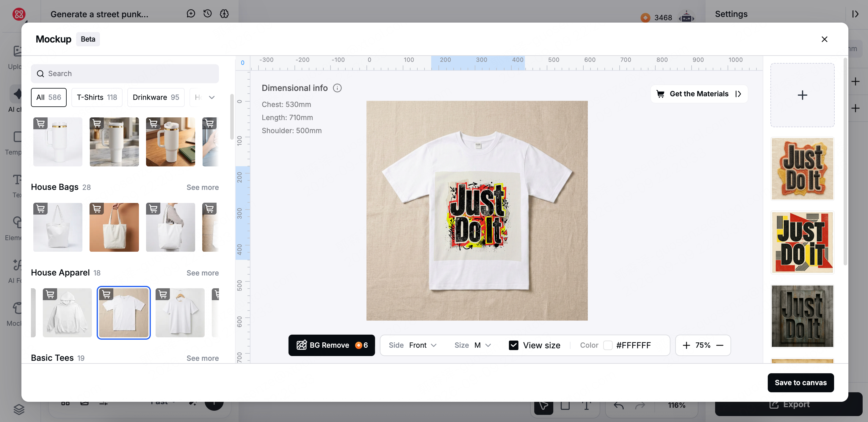
Task: See more House Apparel mockups
Action: coord(202,273)
